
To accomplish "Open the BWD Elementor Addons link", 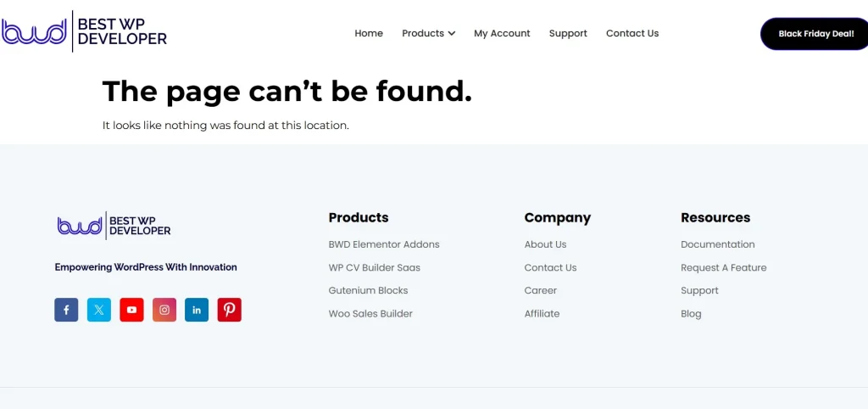I will [384, 244].
